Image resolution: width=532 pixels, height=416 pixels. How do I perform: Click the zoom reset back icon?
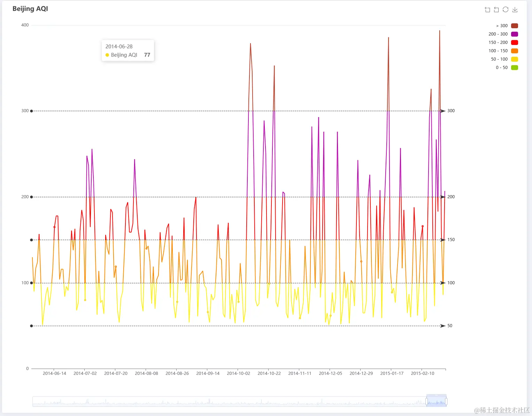496,10
